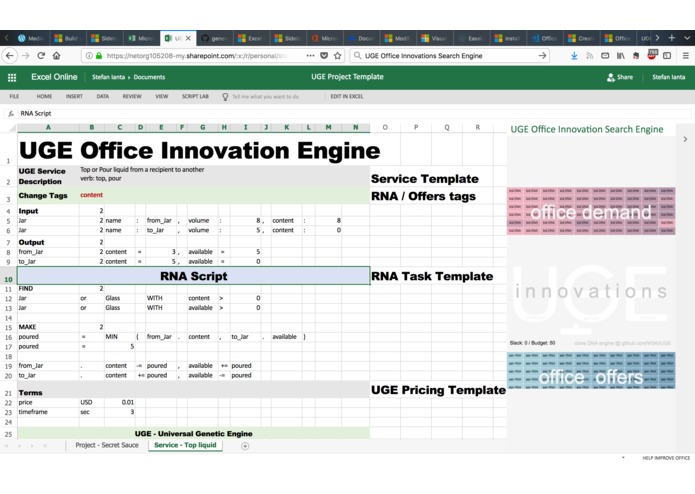695x494 pixels.
Task: Select the FIND cell in row 11
Action: [x=48, y=288]
